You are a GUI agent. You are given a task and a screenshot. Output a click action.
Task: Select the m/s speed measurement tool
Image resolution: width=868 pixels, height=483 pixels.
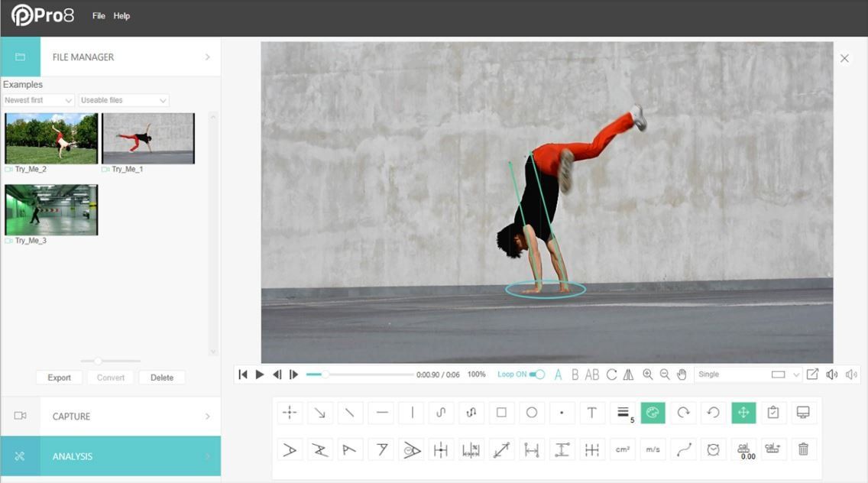tap(653, 449)
